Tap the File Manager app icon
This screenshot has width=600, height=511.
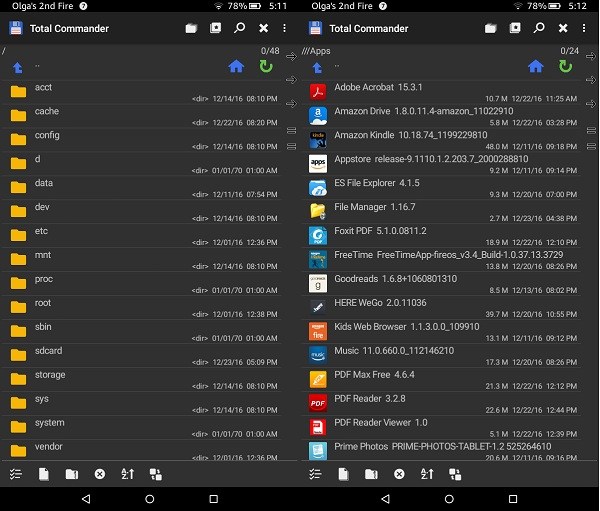tap(318, 211)
